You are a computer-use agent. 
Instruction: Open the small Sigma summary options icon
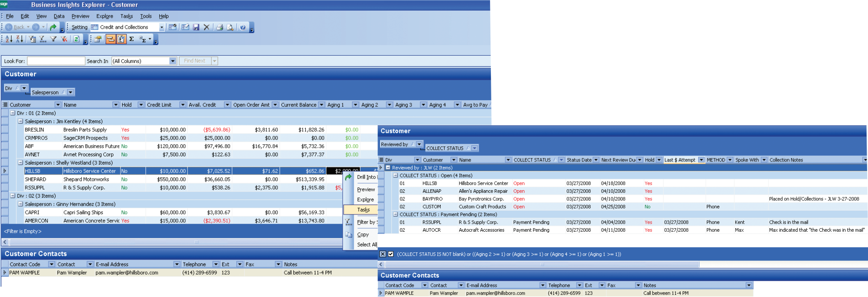142,39
